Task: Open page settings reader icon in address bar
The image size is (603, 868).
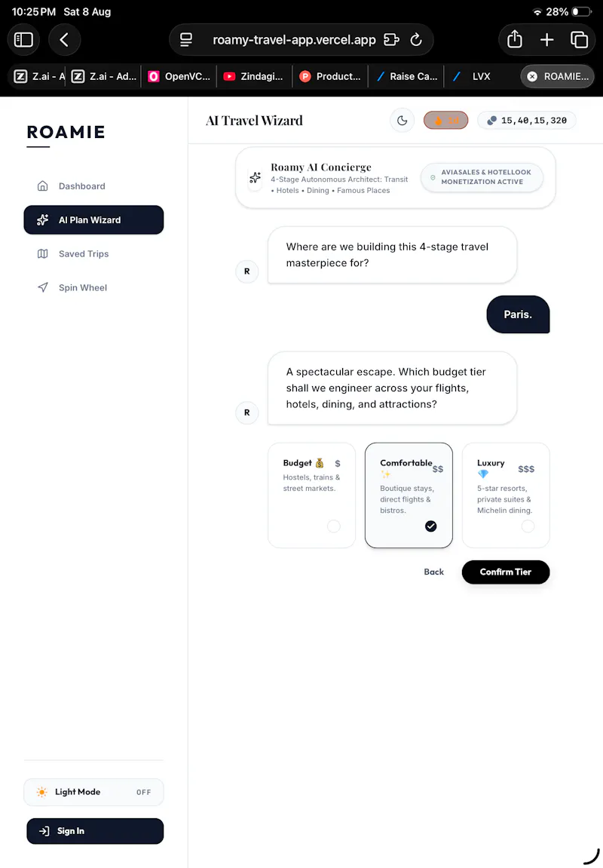Action: [186, 40]
